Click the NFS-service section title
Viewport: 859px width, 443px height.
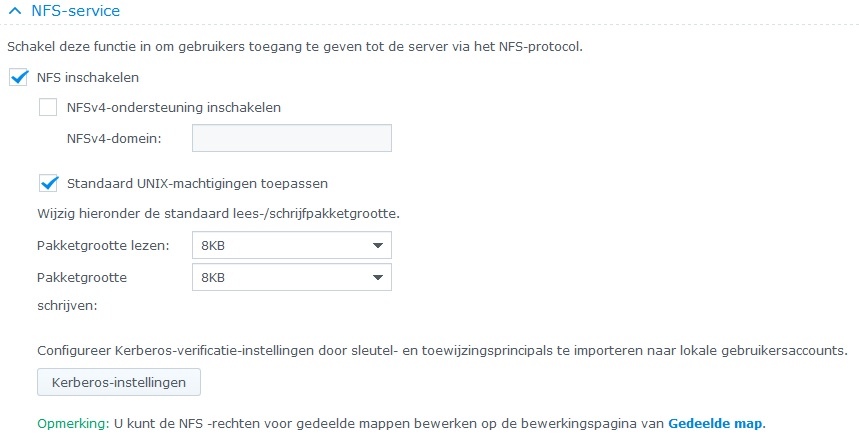pyautogui.click(x=74, y=10)
